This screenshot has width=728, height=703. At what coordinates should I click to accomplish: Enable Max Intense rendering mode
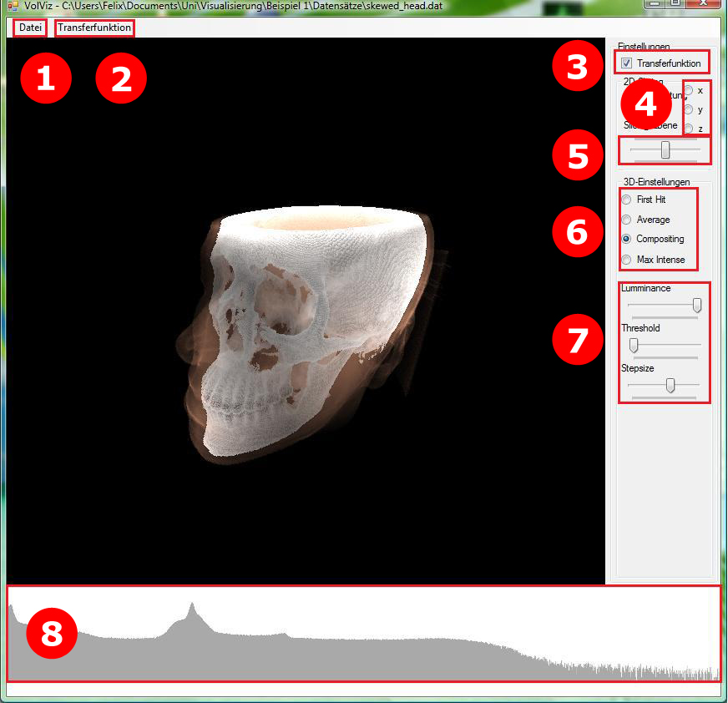point(627,260)
